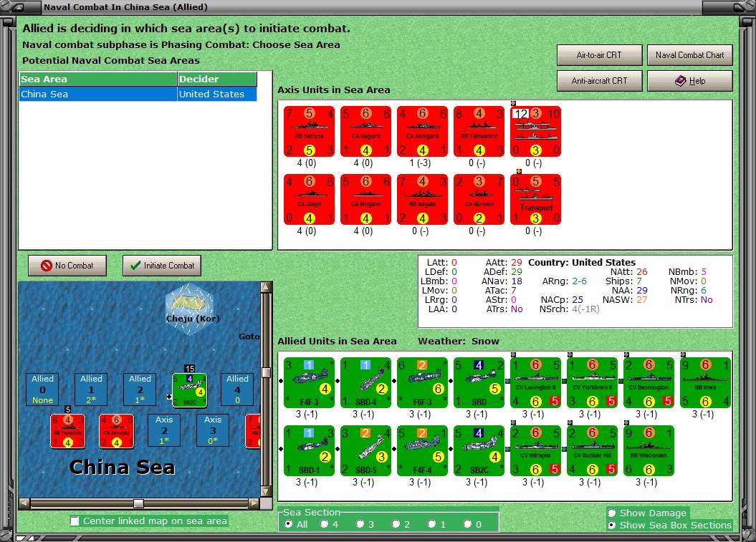Image resolution: width=756 pixels, height=542 pixels.
Task: Select sea section 2 radio button
Action: [396, 523]
